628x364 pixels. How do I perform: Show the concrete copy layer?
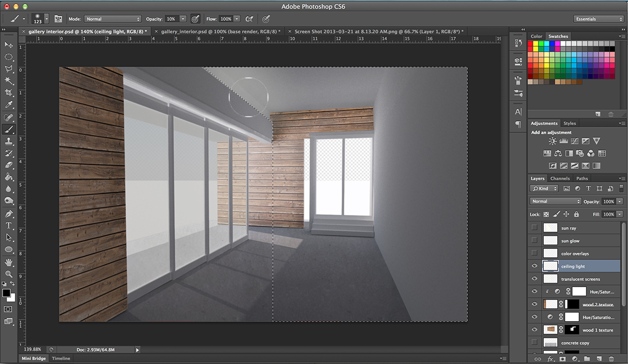(534, 343)
